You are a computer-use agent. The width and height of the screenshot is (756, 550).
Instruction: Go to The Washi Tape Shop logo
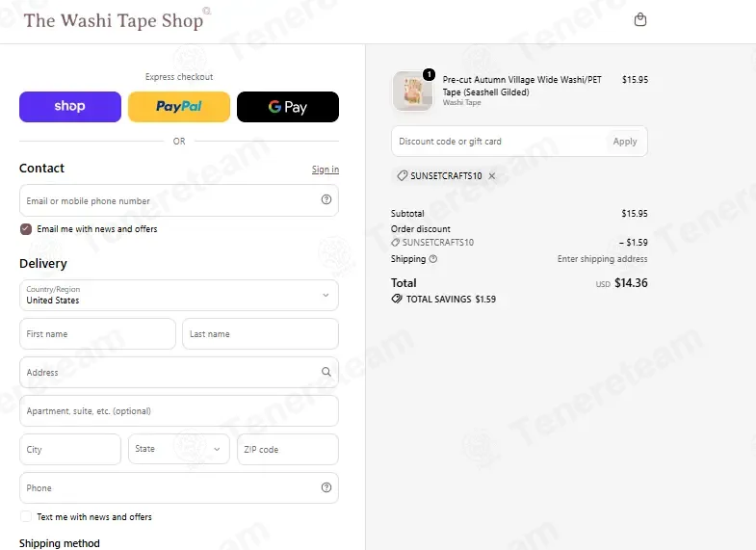[x=114, y=20]
